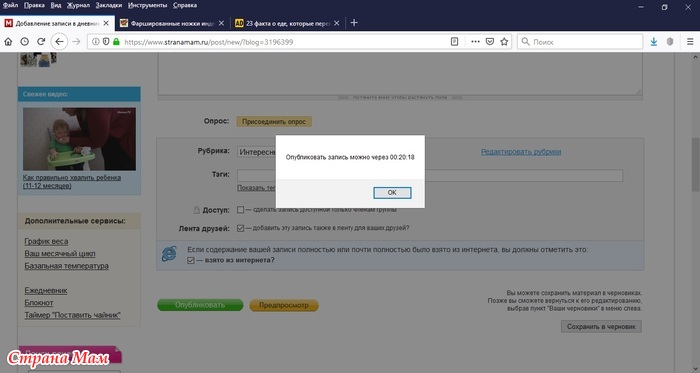Screen dimensions: 700x373
Task: Toggle 'взято из интернета' checkbox
Action: tap(191, 260)
